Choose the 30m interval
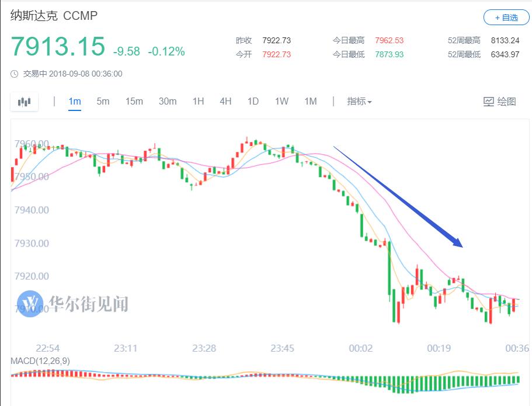The width and height of the screenshot is (532, 406). click(168, 102)
